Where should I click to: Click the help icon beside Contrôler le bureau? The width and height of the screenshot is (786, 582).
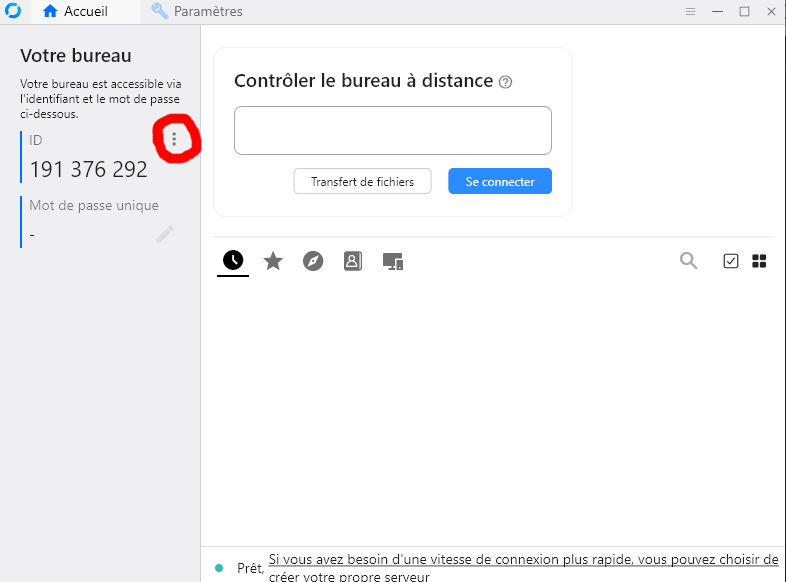coord(505,82)
